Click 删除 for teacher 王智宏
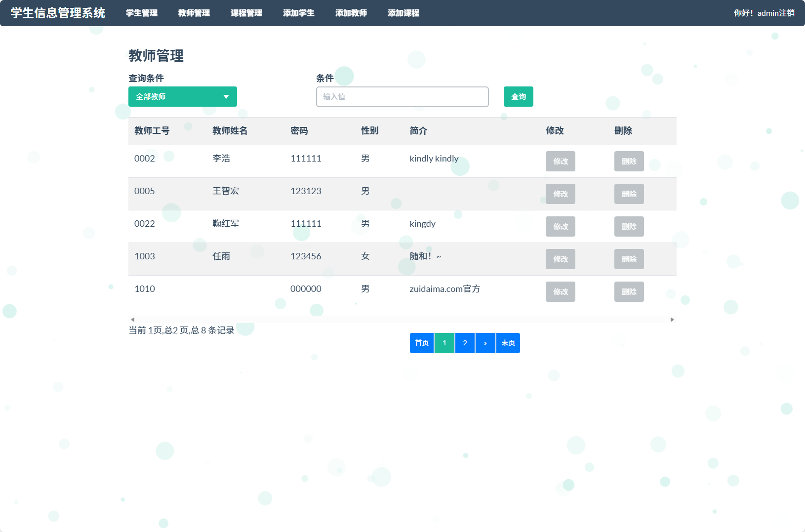Image resolution: width=805 pixels, height=532 pixels. pyautogui.click(x=629, y=194)
